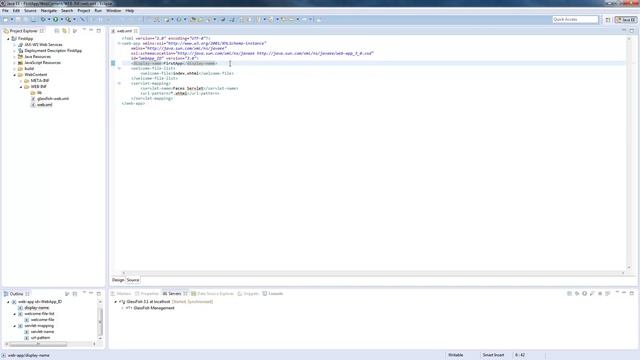Open the Help menu
The image size is (640, 360).
click(x=129, y=11)
